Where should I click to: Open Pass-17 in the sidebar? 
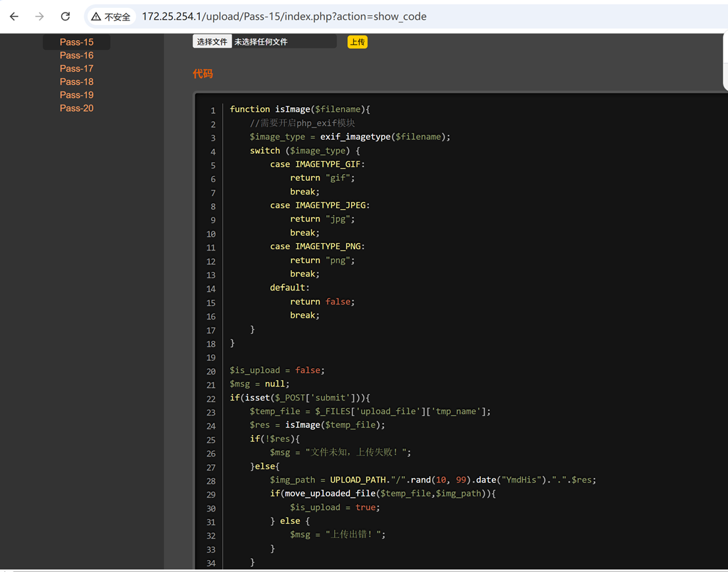pos(76,69)
